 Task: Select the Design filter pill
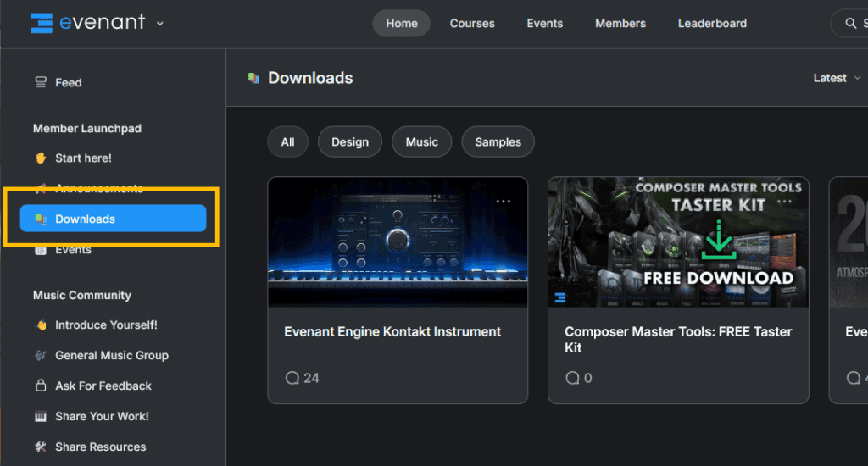[350, 142]
